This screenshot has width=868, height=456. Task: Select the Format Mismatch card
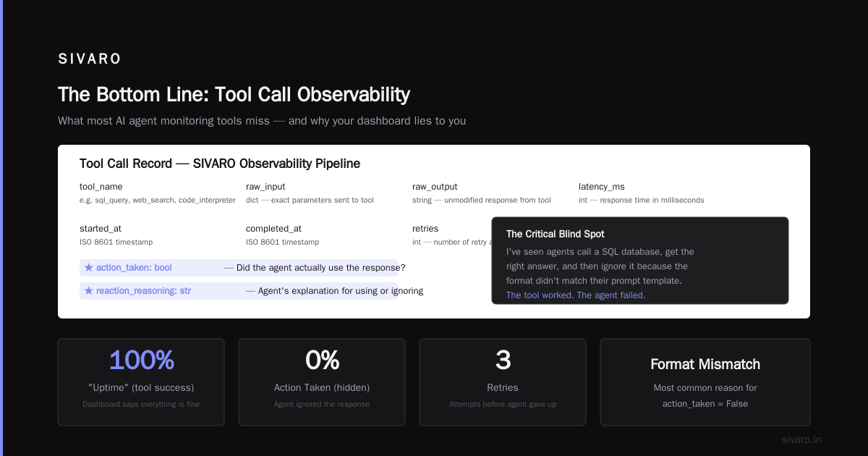(705, 382)
